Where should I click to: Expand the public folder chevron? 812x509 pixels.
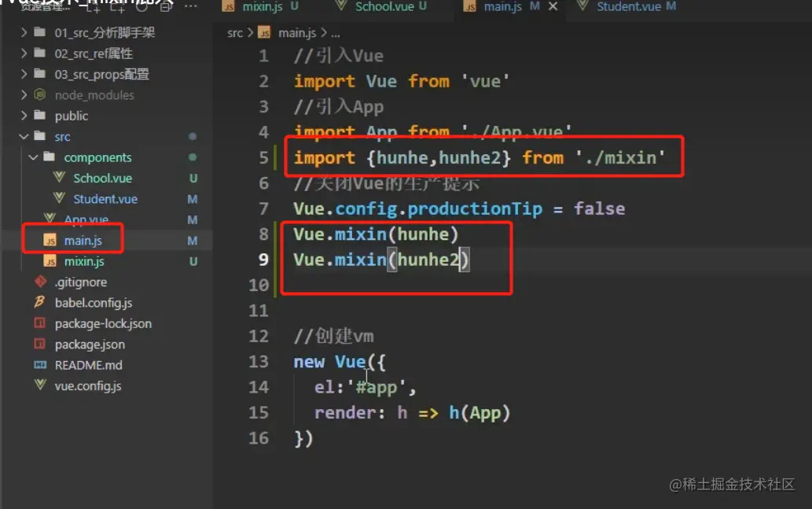point(24,116)
